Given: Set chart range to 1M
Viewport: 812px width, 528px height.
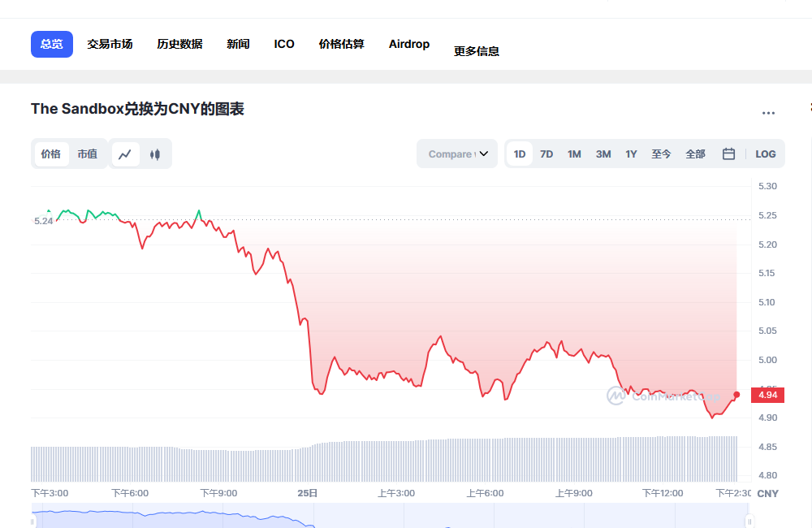Looking at the screenshot, I should 574,154.
